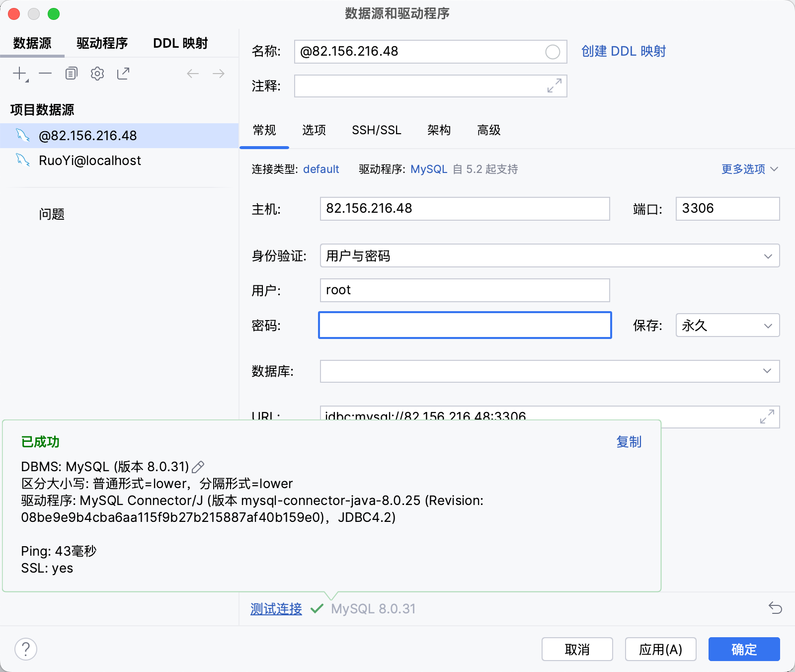
Task: Open the 高级 settings tab
Action: pos(489,130)
